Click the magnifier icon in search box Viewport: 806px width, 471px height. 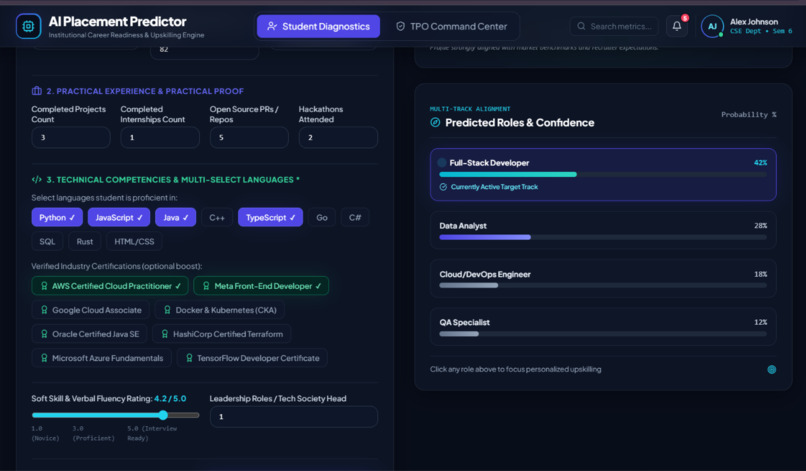point(581,26)
